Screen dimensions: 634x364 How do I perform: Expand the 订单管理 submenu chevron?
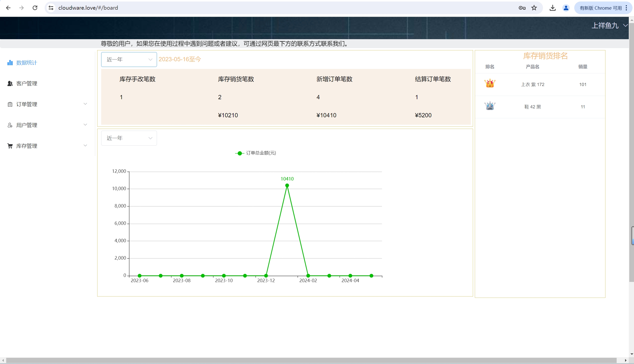coord(85,104)
